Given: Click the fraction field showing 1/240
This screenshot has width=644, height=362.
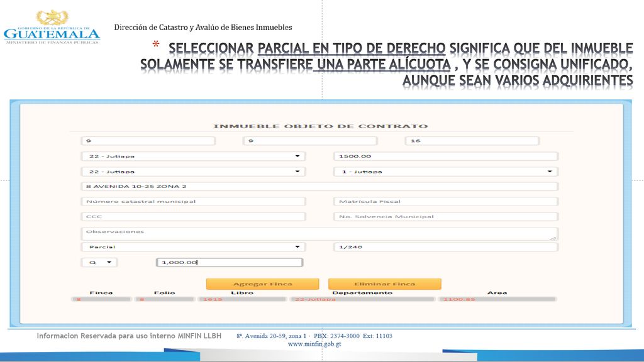Looking at the screenshot, I should (446, 247).
